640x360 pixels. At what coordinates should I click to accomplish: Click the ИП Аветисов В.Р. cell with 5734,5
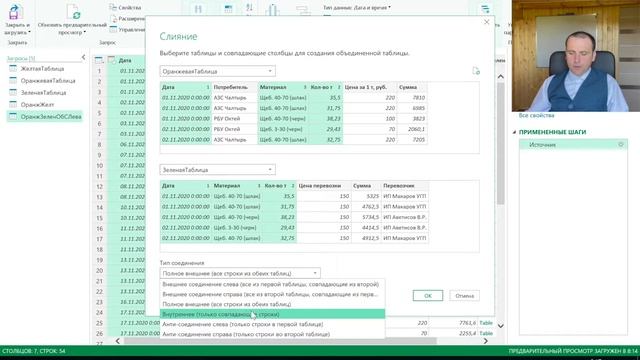tap(405, 217)
